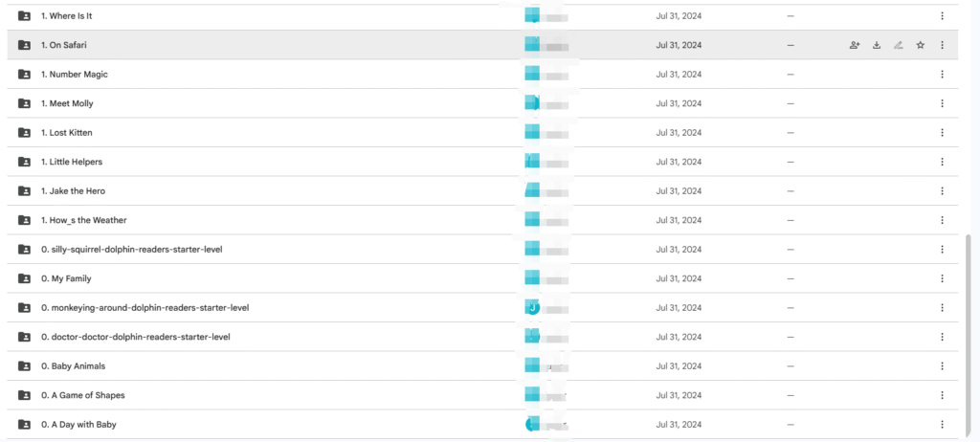The height and width of the screenshot is (442, 980).
Task: Click owner avatar on the monkeying-around row
Action: pos(532,308)
